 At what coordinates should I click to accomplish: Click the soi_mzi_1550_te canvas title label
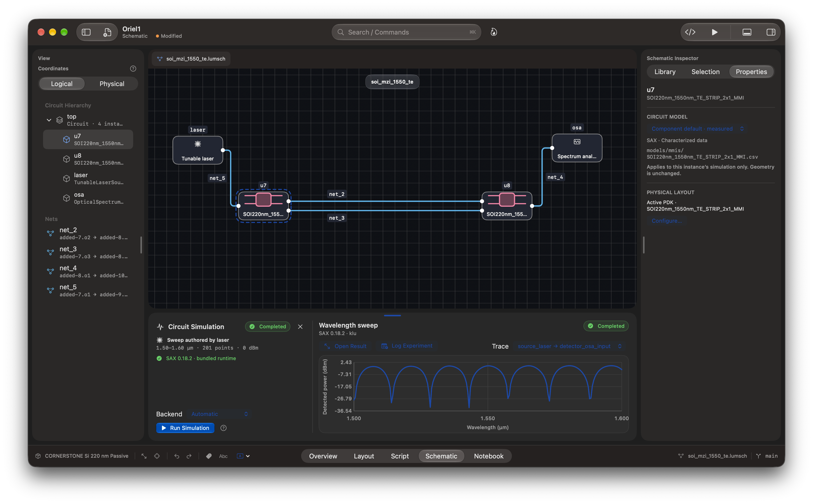point(392,82)
